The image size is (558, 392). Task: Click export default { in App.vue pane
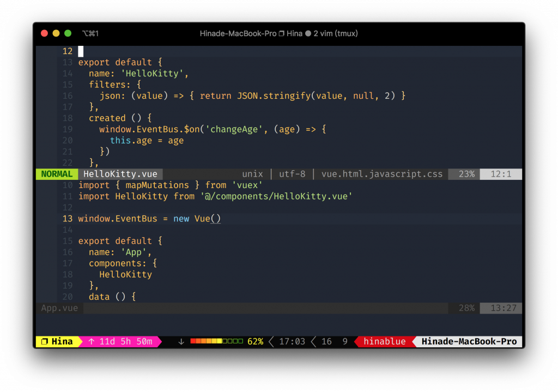point(120,241)
